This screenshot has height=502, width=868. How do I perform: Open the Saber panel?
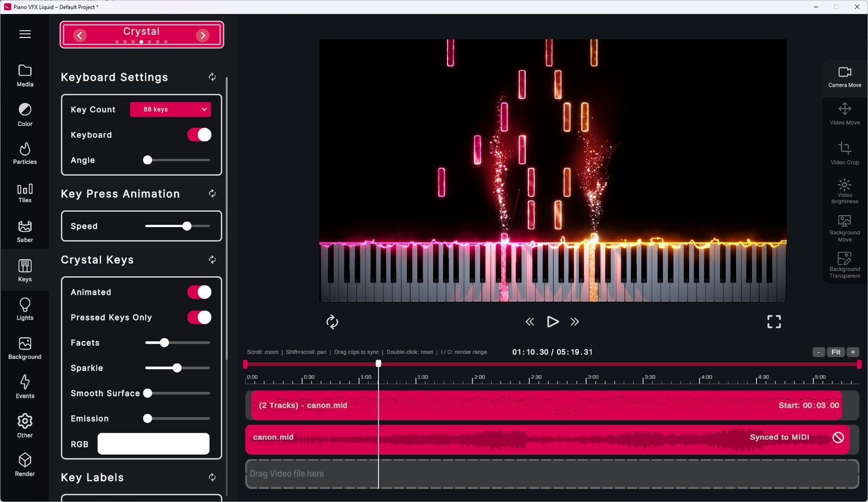[25, 231]
